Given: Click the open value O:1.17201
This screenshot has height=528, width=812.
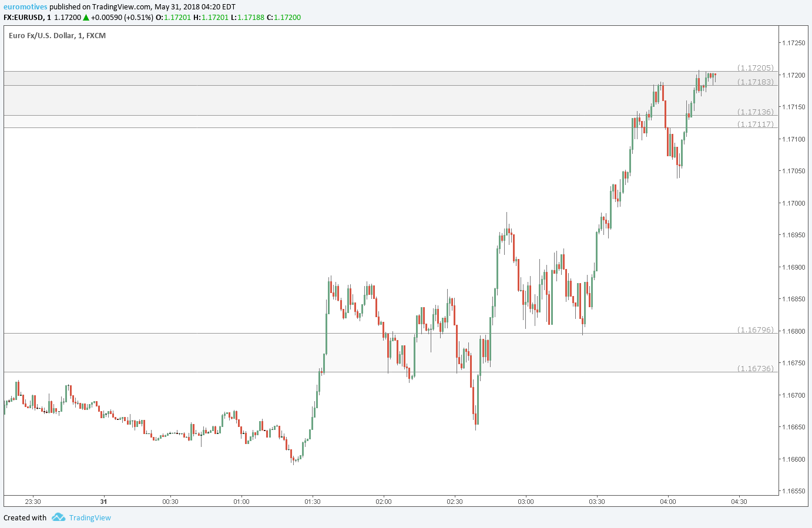Looking at the screenshot, I should click(173, 18).
